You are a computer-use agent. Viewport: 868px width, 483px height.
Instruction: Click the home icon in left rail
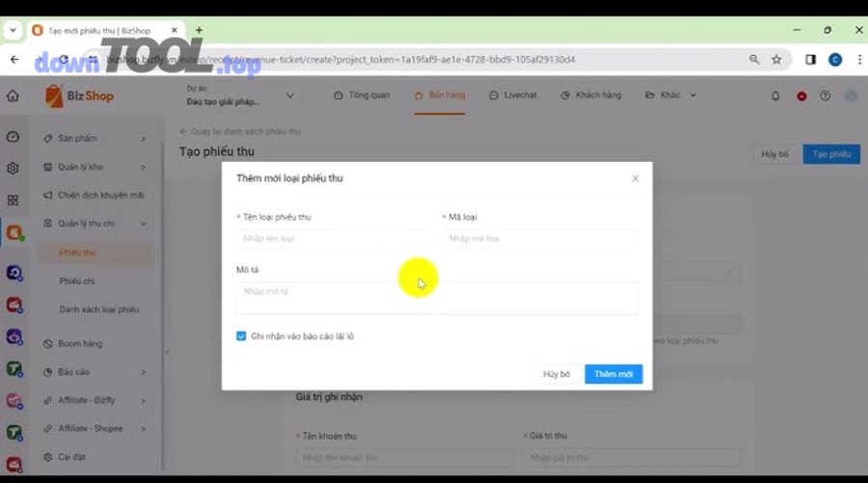(13, 96)
